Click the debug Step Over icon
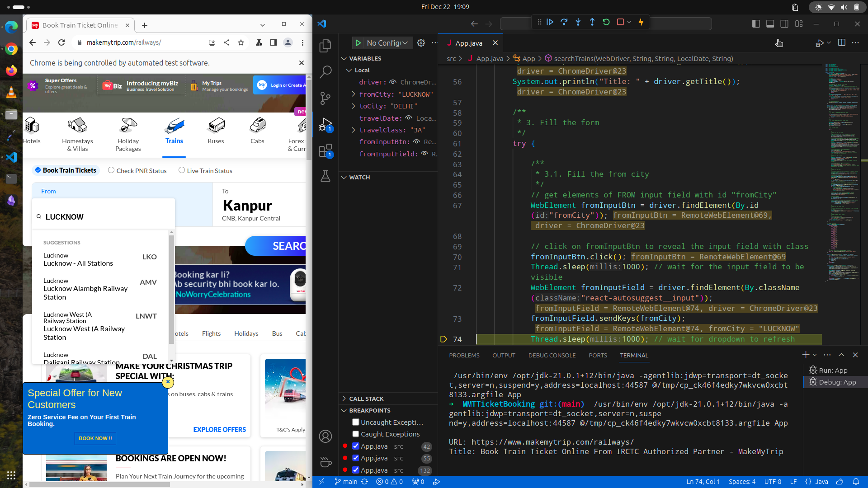The width and height of the screenshot is (868, 488). click(564, 22)
